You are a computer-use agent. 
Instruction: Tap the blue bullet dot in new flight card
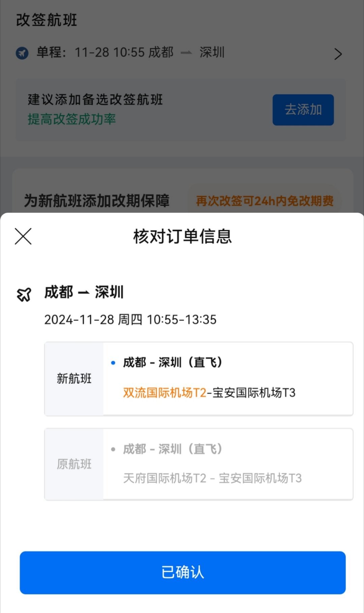pyautogui.click(x=113, y=363)
